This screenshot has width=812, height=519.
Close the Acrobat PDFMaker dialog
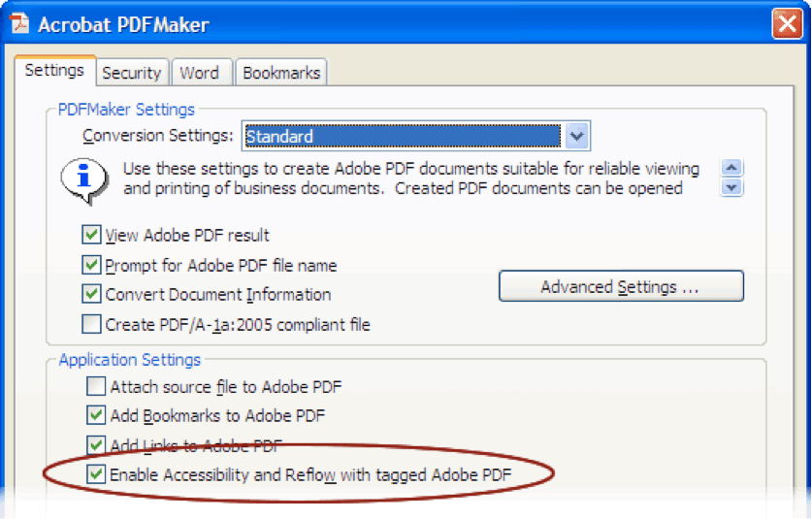786,24
